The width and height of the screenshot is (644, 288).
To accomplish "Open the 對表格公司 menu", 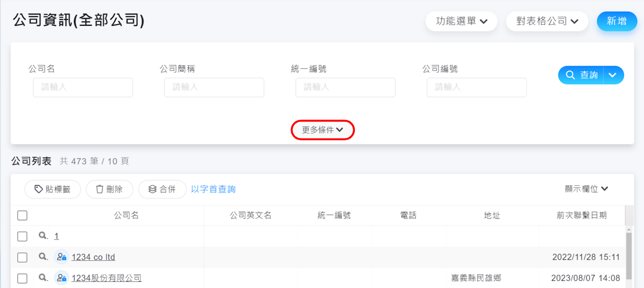I will click(x=547, y=21).
